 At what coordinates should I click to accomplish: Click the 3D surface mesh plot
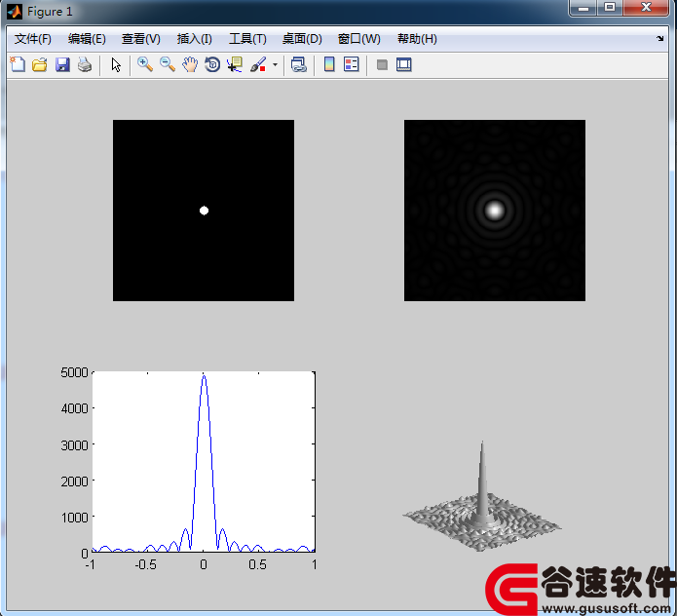[482, 497]
